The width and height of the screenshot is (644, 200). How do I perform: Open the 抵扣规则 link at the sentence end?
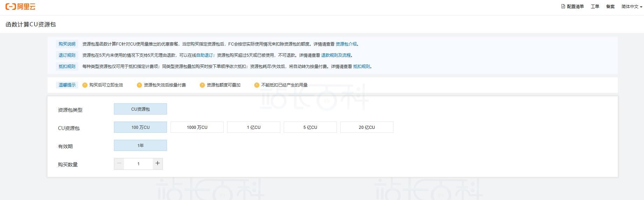361,67
